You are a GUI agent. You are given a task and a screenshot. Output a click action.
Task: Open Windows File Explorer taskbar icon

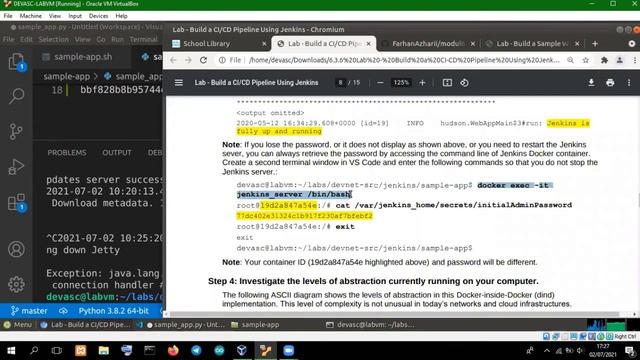click(x=104, y=350)
